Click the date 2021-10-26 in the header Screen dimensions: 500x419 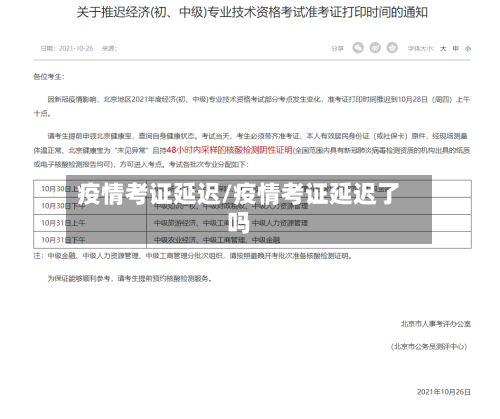pos(76,49)
